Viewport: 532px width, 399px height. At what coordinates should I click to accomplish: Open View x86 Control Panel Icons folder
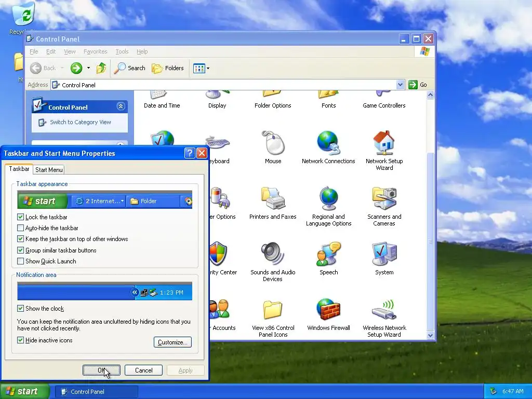click(273, 310)
